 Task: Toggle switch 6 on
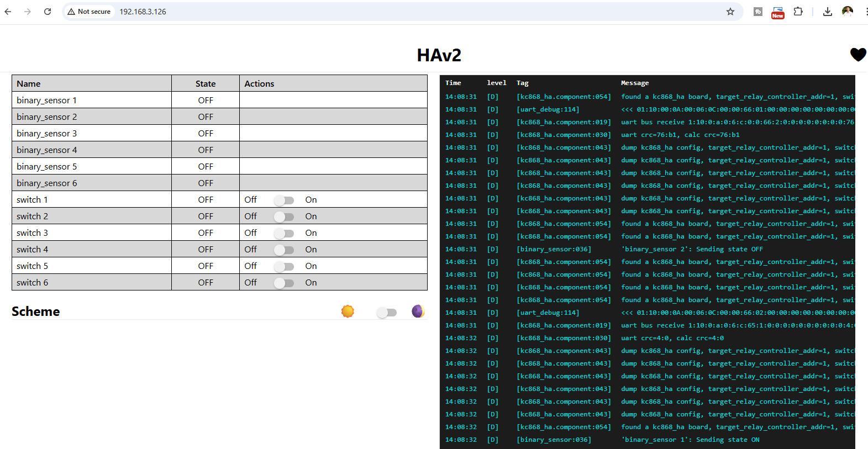point(284,283)
